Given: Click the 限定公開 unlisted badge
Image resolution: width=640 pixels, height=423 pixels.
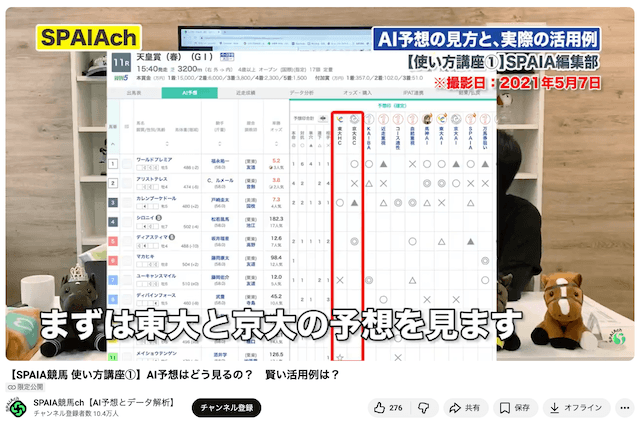Looking at the screenshot, I should [25, 387].
